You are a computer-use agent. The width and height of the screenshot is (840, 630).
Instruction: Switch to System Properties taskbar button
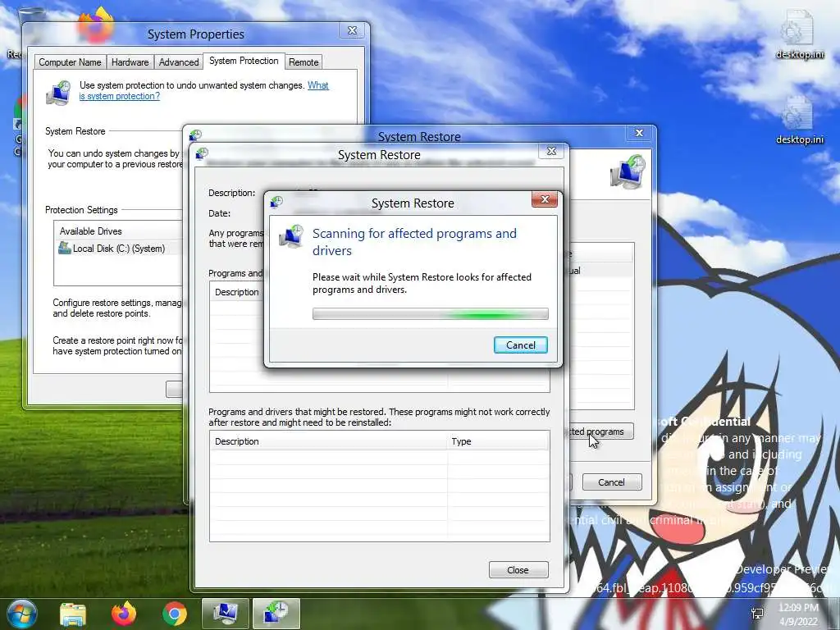point(226,614)
